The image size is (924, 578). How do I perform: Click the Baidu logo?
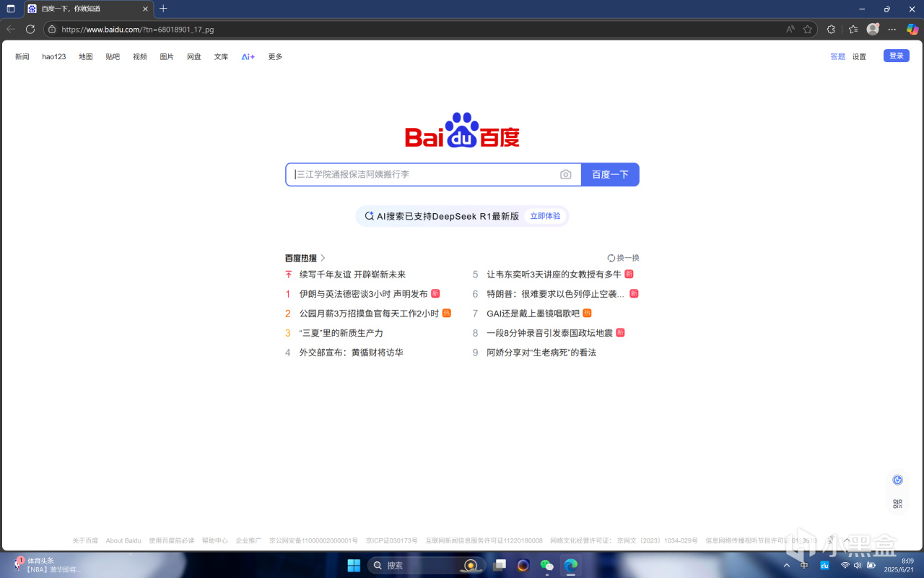point(462,131)
